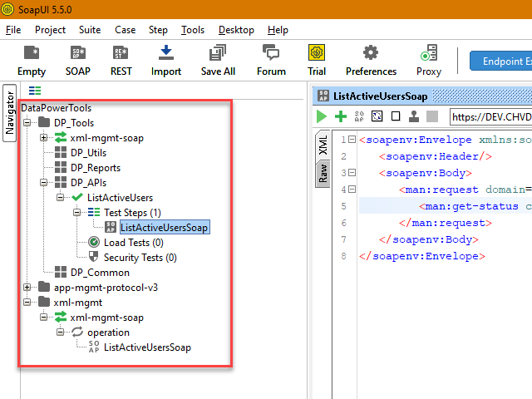Collapse the soapenv:Body XML fold marker
This screenshot has width=532, height=399.
click(x=352, y=173)
